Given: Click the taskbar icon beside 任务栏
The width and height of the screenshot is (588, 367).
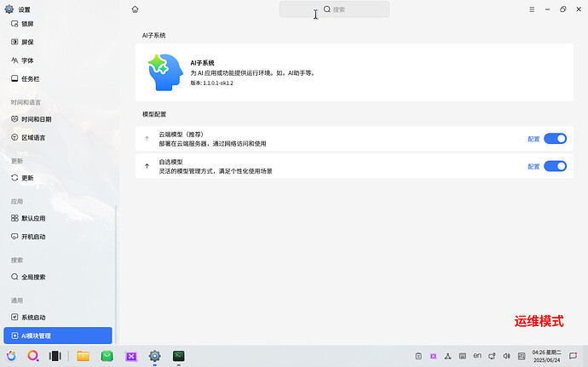Looking at the screenshot, I should coord(14,78).
